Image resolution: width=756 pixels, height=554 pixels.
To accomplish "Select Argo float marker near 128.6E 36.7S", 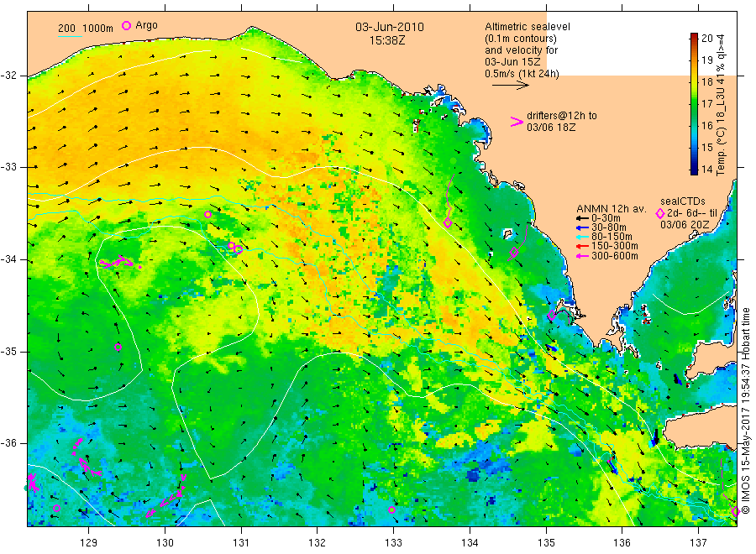I will coord(56,508).
